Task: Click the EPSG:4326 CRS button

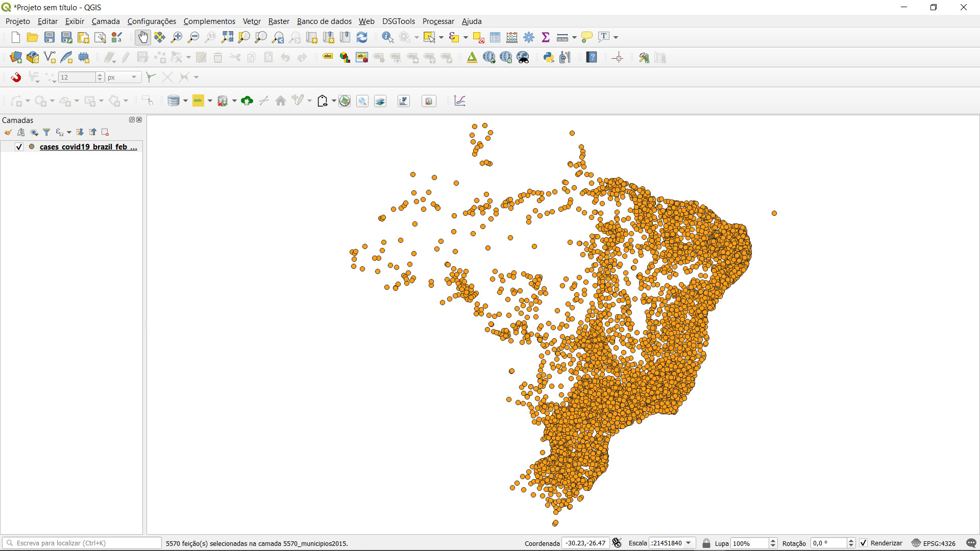Action: tap(934, 543)
